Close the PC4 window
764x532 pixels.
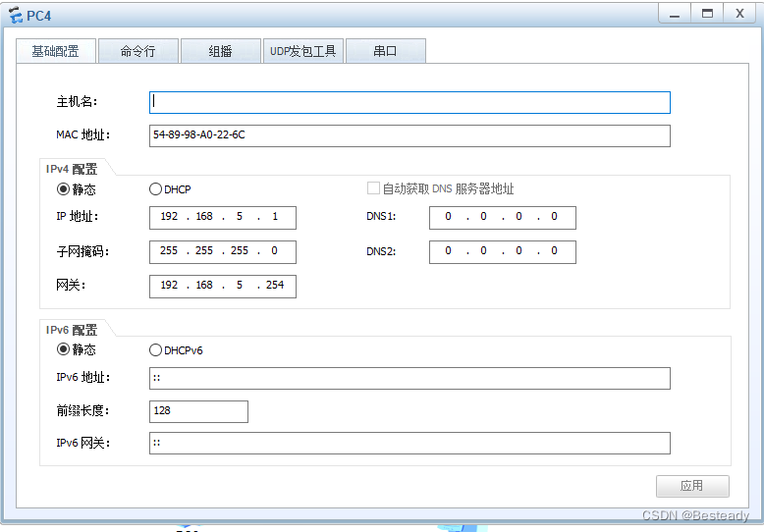click(x=740, y=14)
